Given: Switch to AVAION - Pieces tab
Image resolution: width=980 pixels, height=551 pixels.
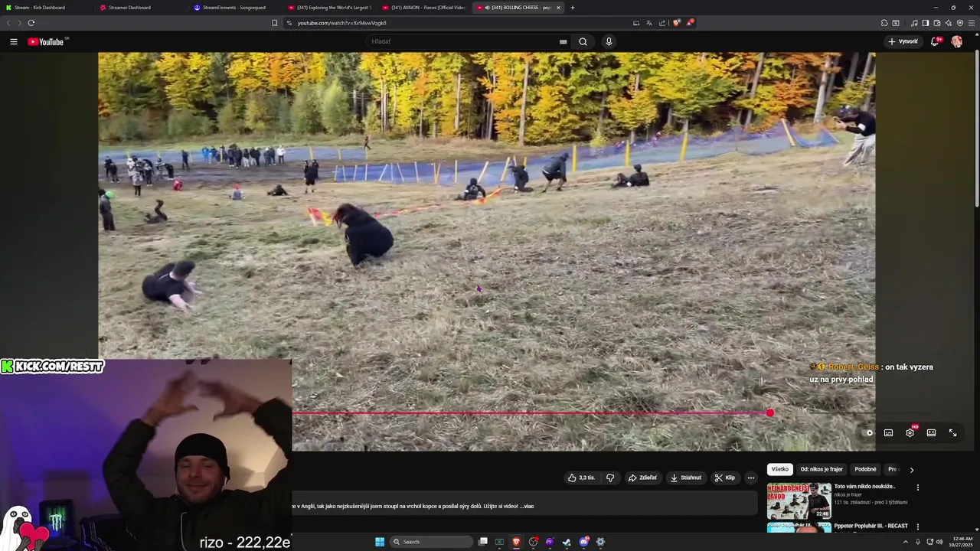Looking at the screenshot, I should point(423,8).
